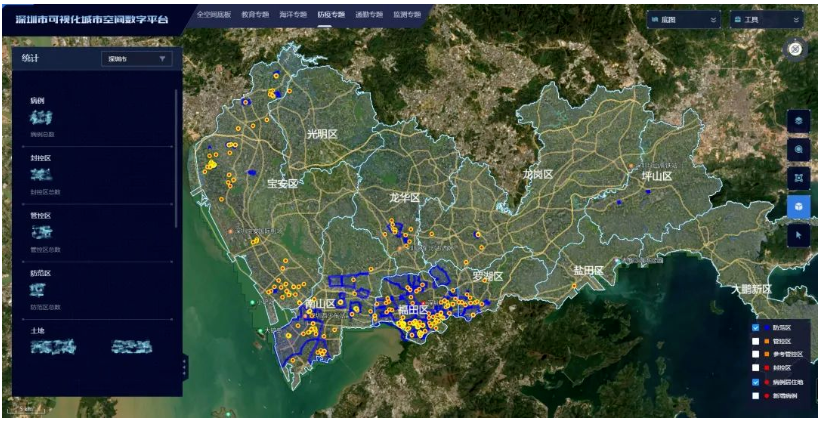Click the 管控区 statistic heading in the panel

[40, 215]
